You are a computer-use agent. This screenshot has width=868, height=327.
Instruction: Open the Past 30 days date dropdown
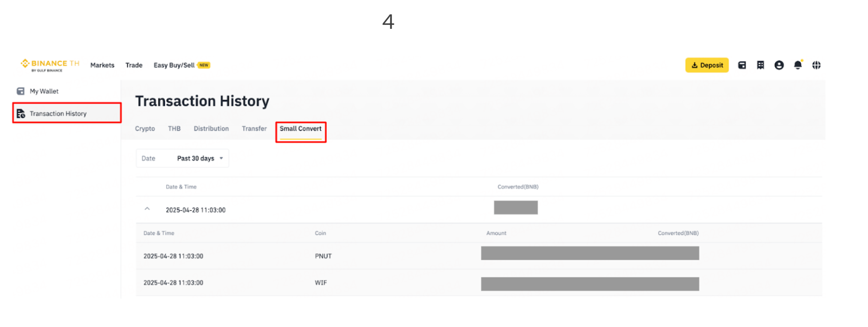tap(182, 158)
